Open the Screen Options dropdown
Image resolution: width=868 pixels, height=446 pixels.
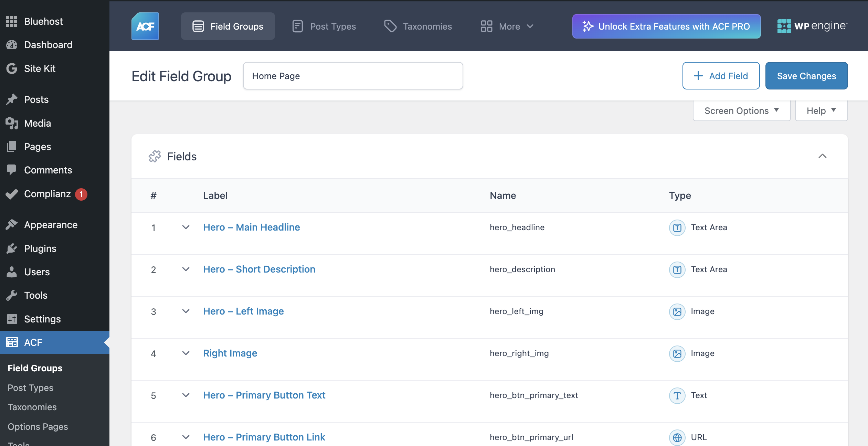[x=741, y=110]
